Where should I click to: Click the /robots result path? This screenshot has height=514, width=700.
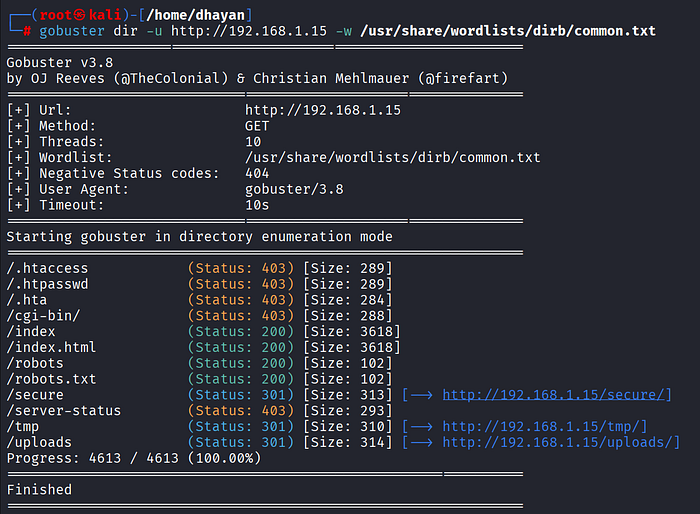coord(35,363)
